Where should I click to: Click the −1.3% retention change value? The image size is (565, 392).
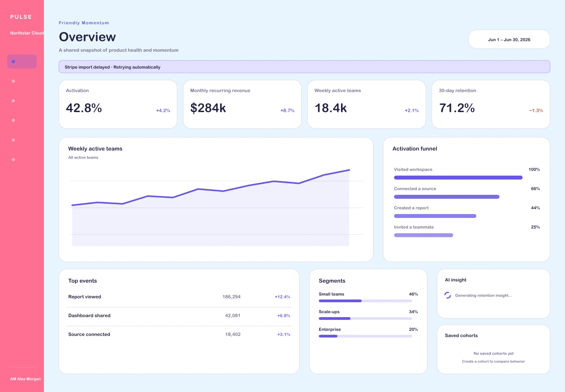536,111
